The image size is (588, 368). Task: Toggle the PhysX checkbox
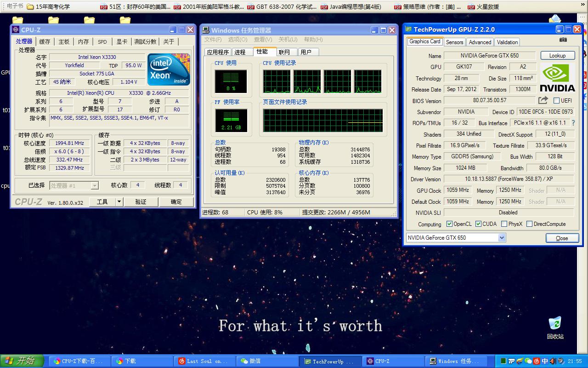(x=504, y=224)
